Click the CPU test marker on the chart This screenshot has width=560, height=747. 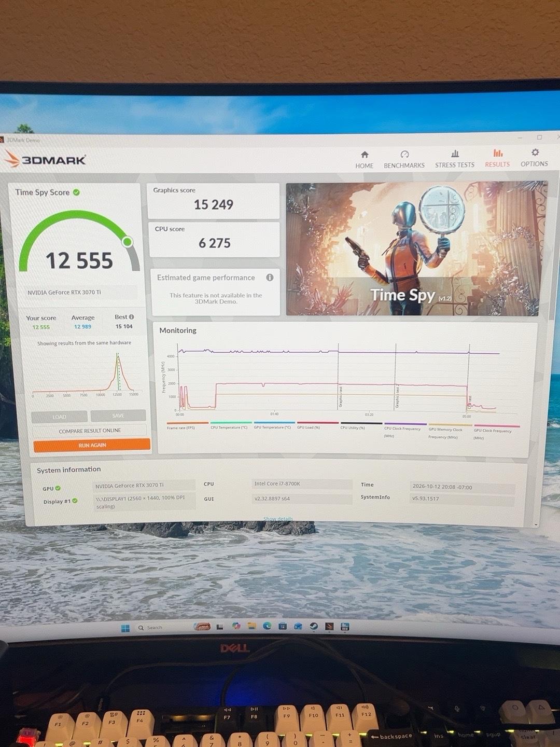pos(469,379)
